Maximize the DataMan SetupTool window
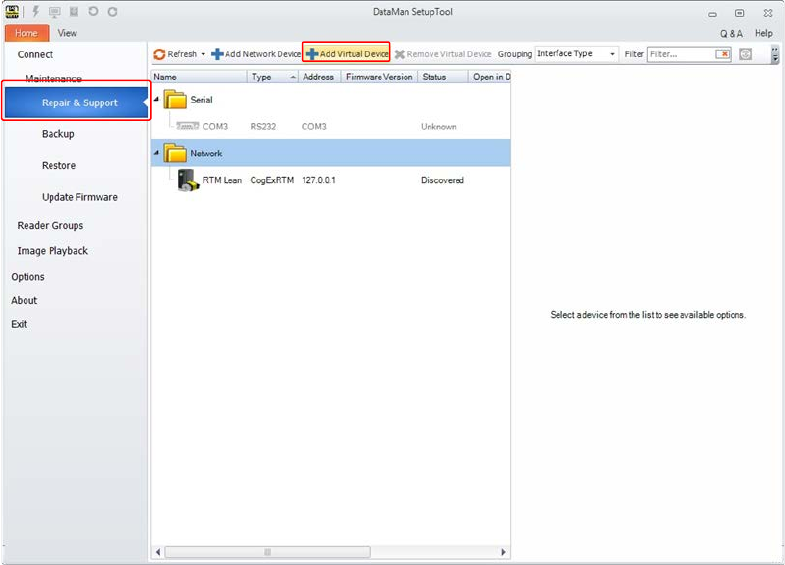This screenshot has width=785, height=565. pos(739,14)
